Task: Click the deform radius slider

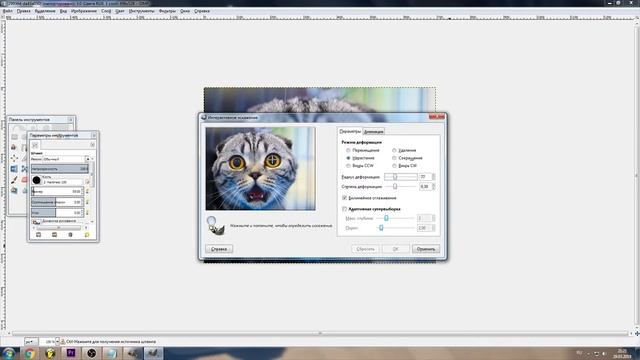Action: tap(400, 177)
